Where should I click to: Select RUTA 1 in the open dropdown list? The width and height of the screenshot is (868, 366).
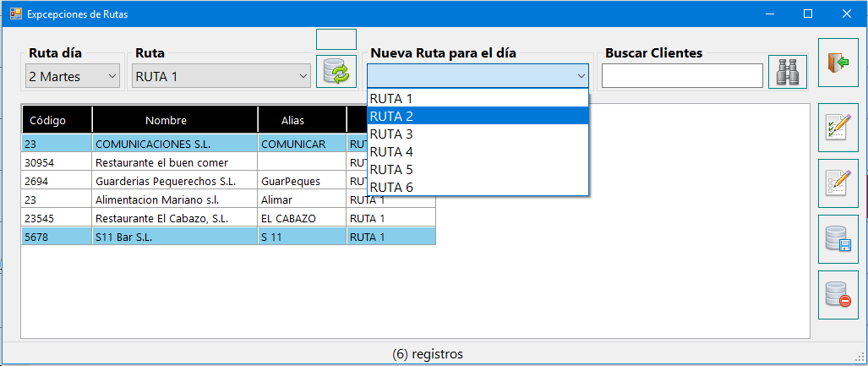[x=478, y=99]
